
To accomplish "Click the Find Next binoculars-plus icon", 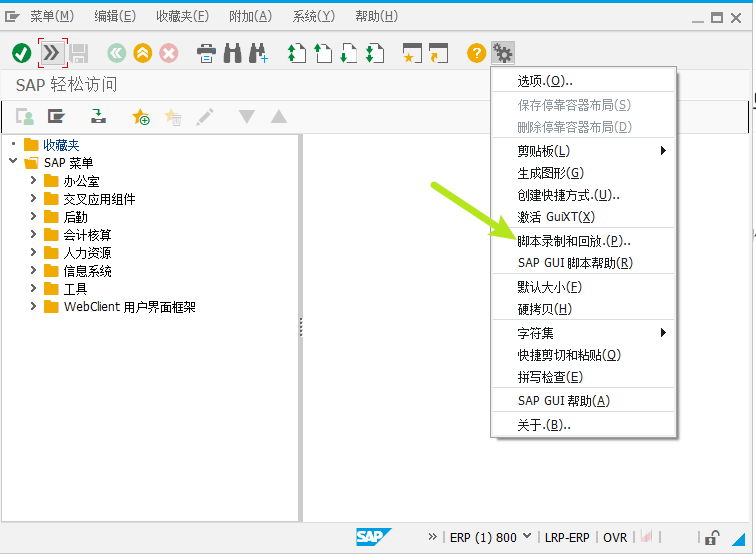I will (258, 53).
